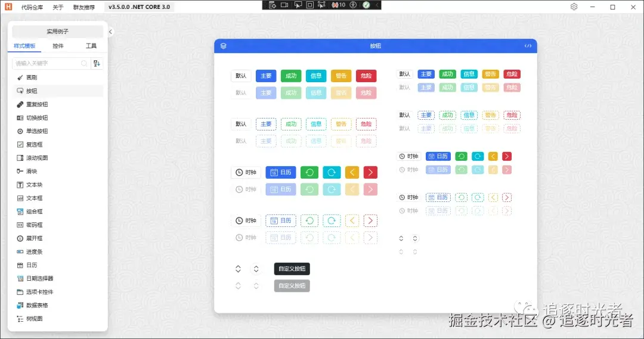This screenshot has width=644, height=339.
Task: Click the code view icon in panel header
Action: [528, 45]
